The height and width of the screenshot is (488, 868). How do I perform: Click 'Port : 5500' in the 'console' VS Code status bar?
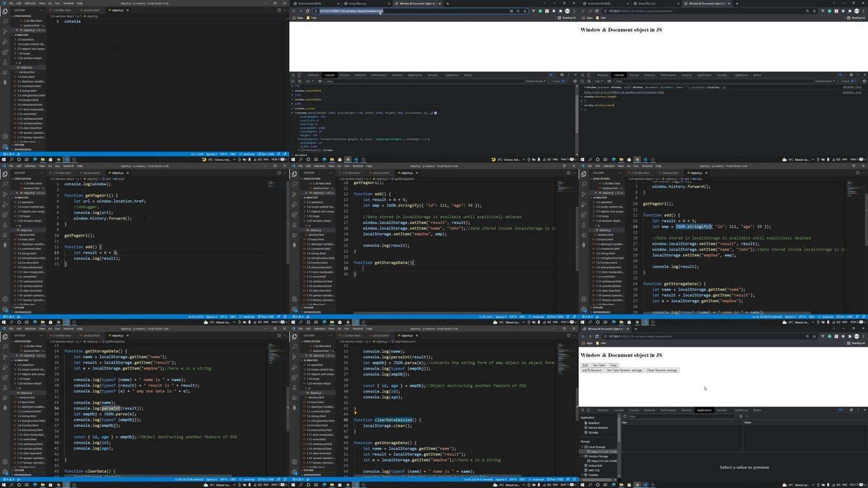click(266, 154)
